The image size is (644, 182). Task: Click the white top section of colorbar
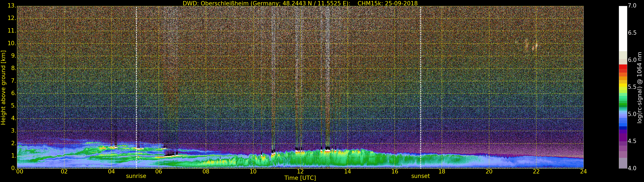click(623, 27)
